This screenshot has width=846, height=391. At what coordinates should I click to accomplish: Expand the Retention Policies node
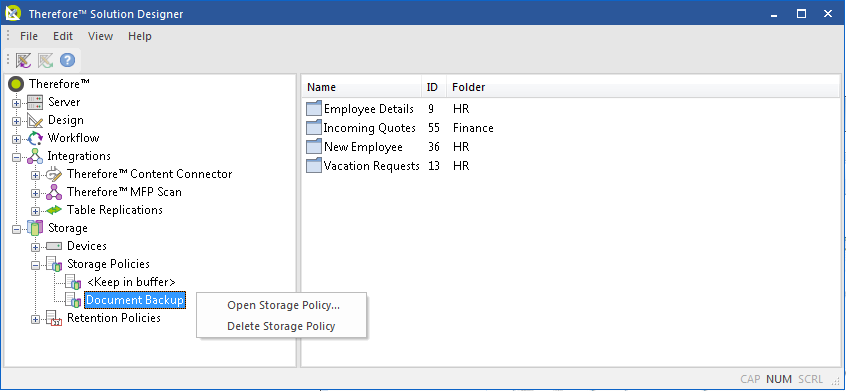[x=36, y=319]
